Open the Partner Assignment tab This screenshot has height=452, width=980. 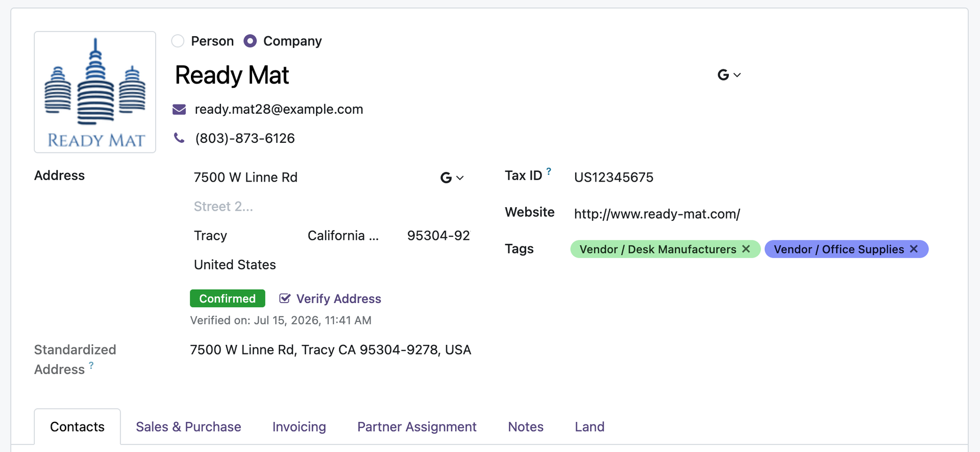coord(416,426)
